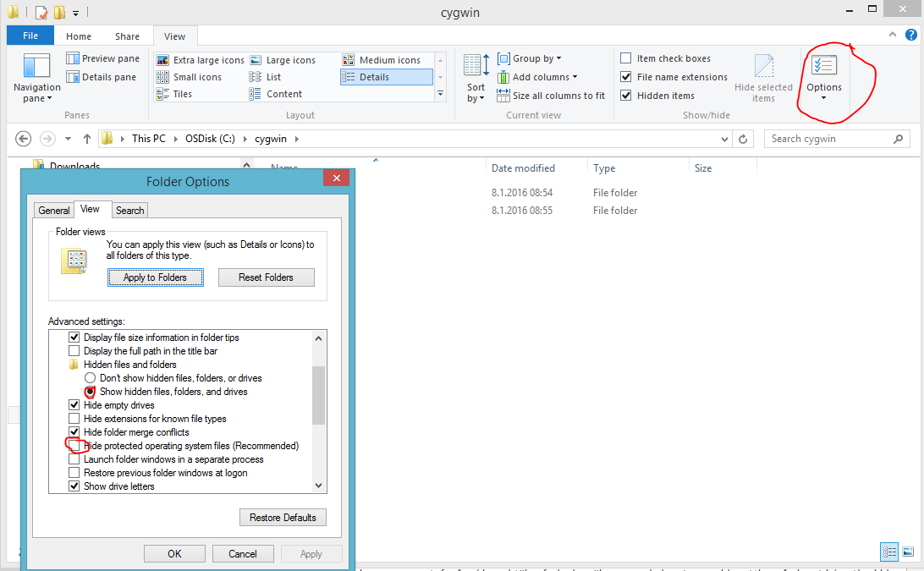This screenshot has width=924, height=571.
Task: Select Extra large icons layout
Action: (163, 60)
